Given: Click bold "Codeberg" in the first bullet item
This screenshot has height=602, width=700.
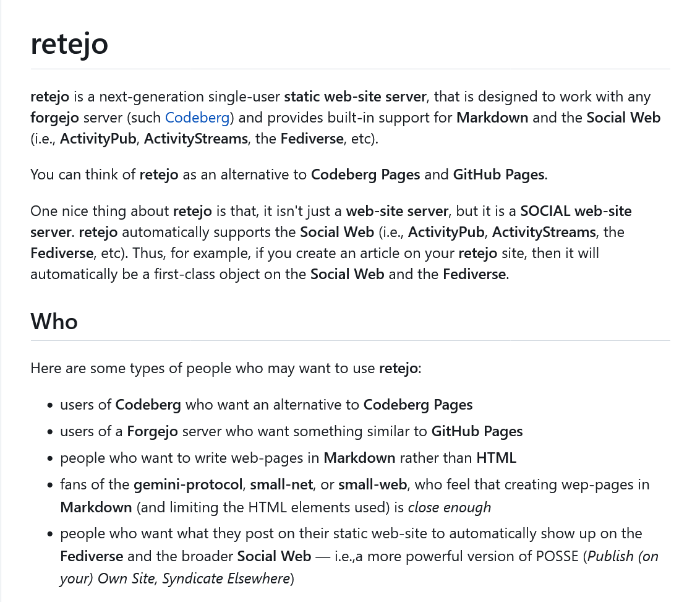Looking at the screenshot, I should click(148, 405).
